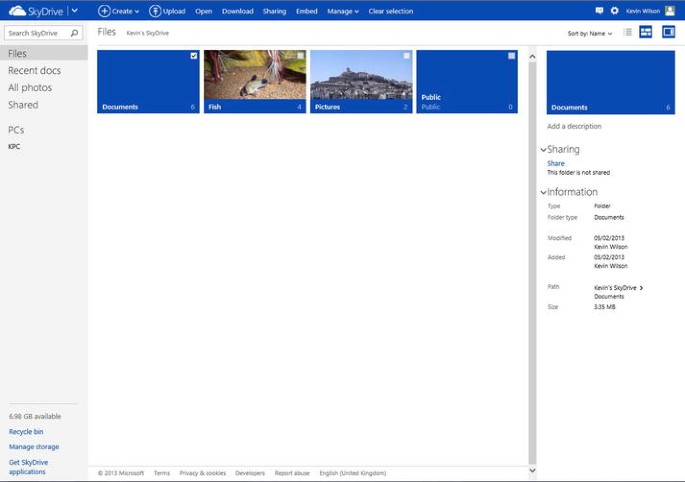Open the Create dropdown menu
Viewport: 685px width, 482px height.
coord(119,11)
